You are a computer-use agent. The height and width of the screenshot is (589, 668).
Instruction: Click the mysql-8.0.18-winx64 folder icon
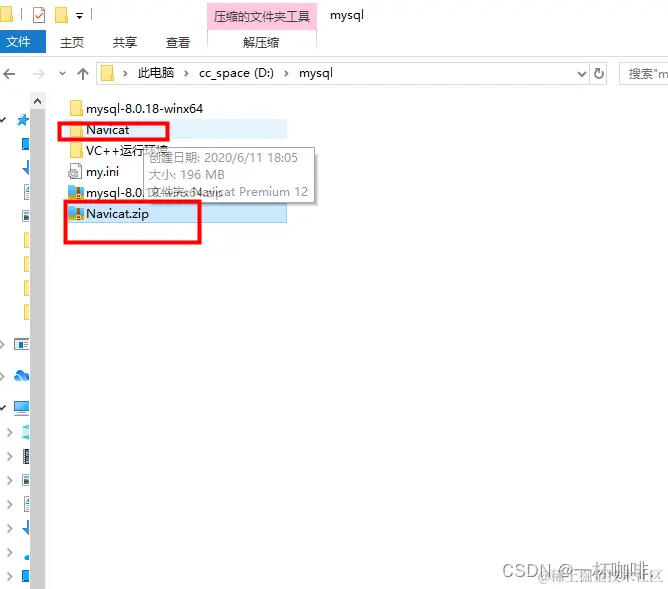tap(76, 108)
